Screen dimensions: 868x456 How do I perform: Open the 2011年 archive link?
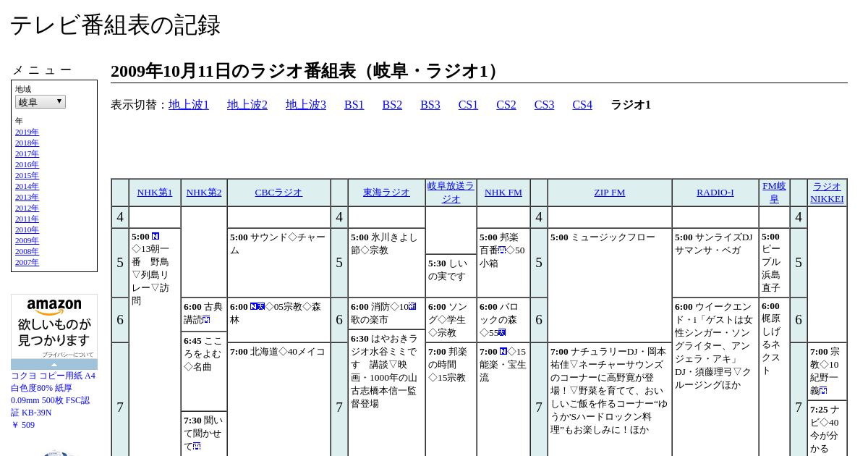click(27, 219)
